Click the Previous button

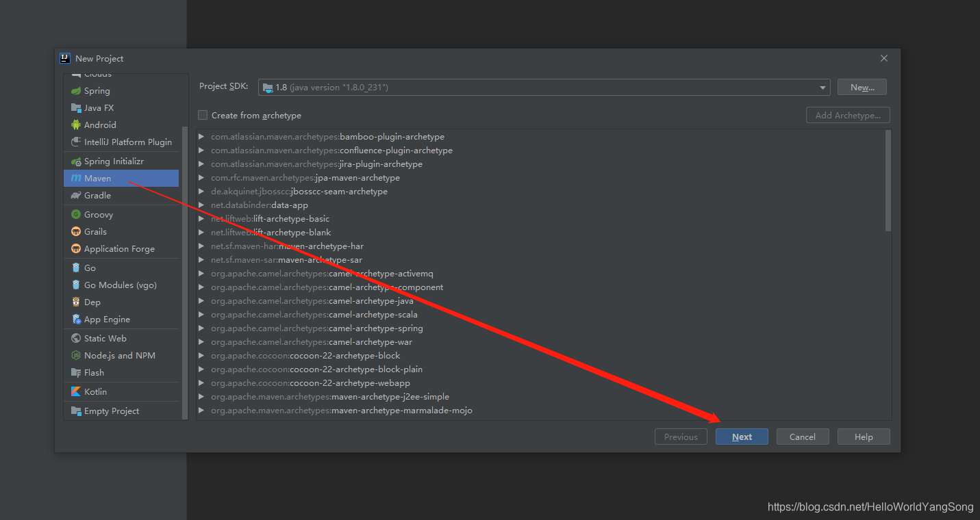tap(681, 437)
